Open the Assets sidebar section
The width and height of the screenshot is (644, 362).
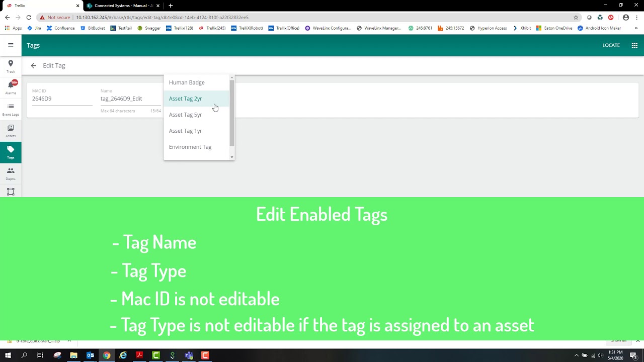[11, 131]
